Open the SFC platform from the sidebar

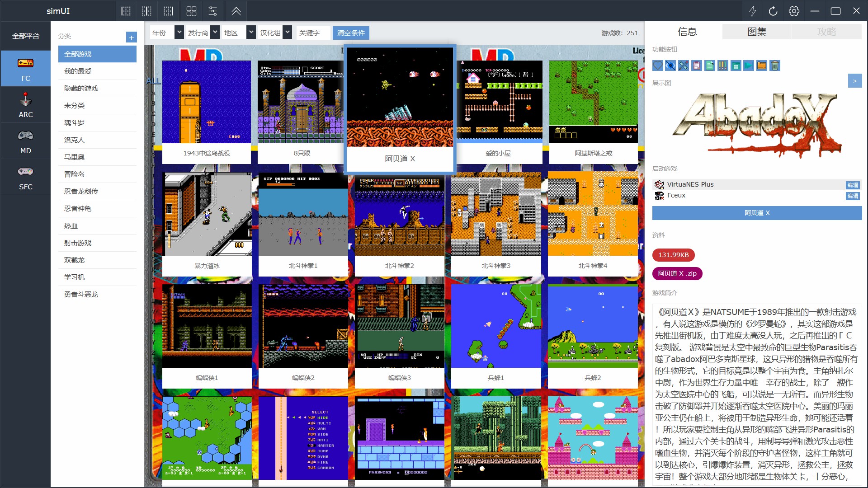click(25, 177)
